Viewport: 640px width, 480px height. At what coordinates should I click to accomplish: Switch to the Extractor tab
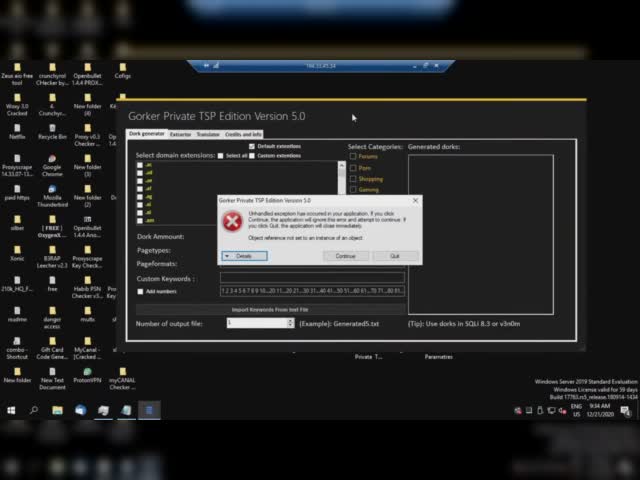(x=180, y=134)
